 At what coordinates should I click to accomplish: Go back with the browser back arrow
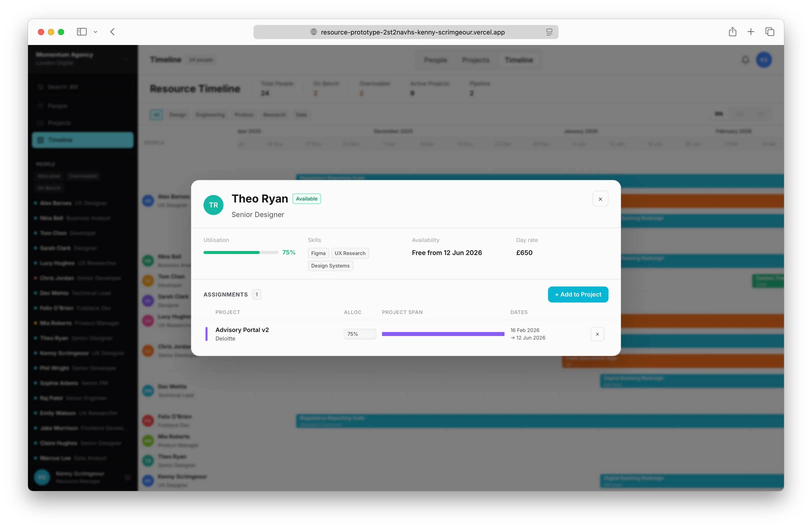coord(112,32)
